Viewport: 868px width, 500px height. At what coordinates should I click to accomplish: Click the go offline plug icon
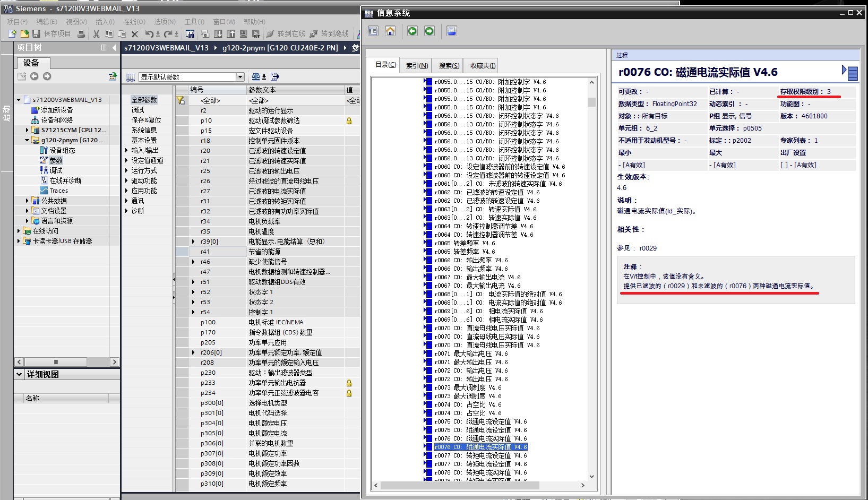click(314, 33)
